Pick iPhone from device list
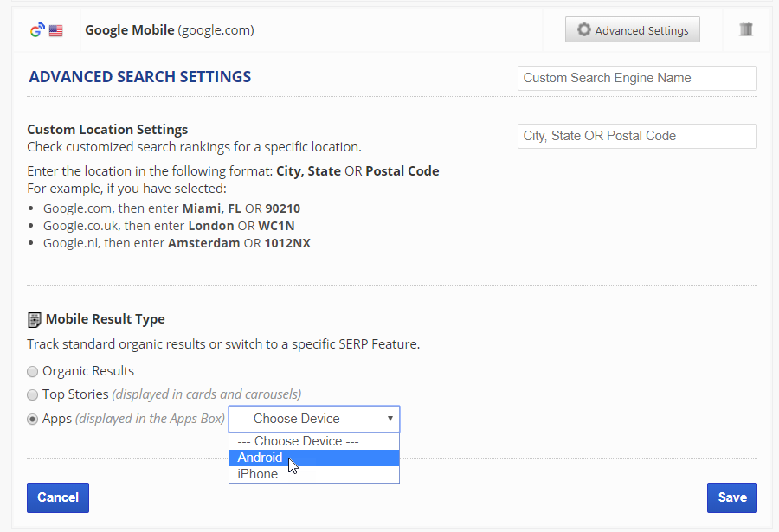This screenshot has height=532, width=779. coord(258,474)
